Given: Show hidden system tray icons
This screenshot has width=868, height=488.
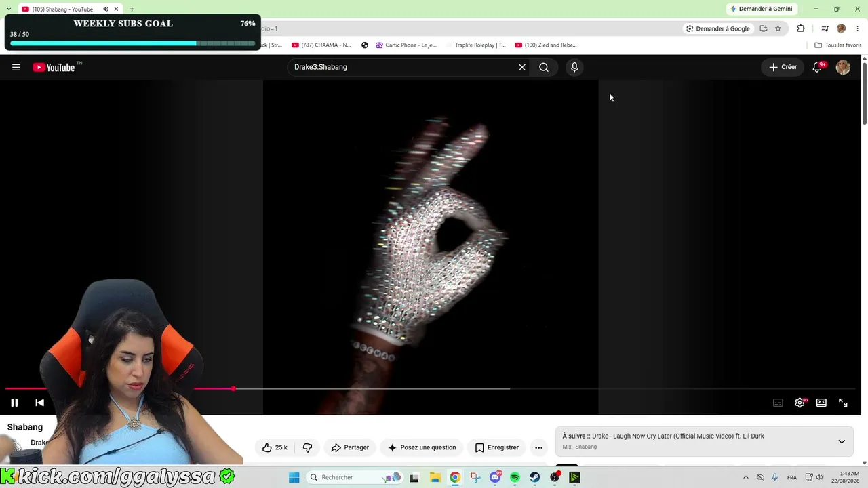Looking at the screenshot, I should click(746, 477).
